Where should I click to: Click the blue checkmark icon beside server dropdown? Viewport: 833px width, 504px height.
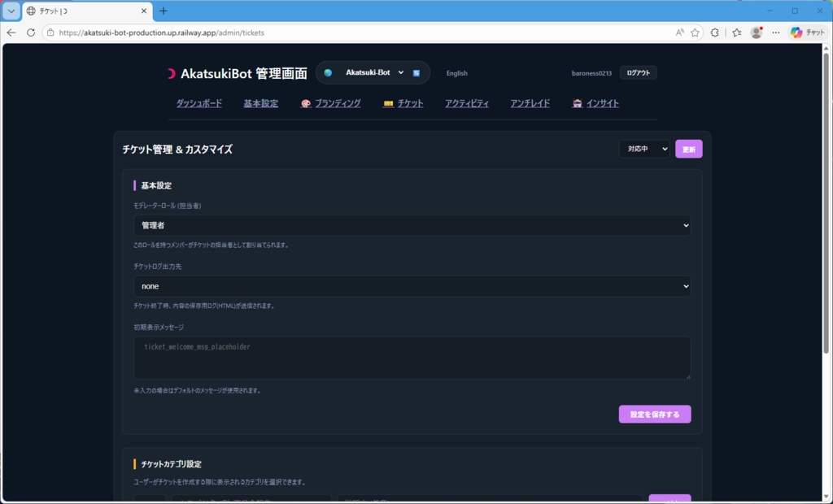coord(416,72)
